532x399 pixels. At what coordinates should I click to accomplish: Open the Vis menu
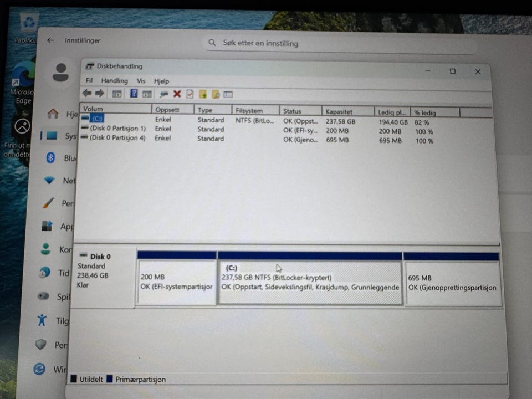point(141,81)
